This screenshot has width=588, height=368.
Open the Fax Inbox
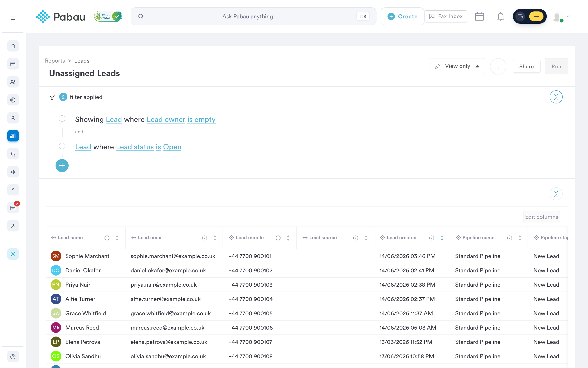446,16
